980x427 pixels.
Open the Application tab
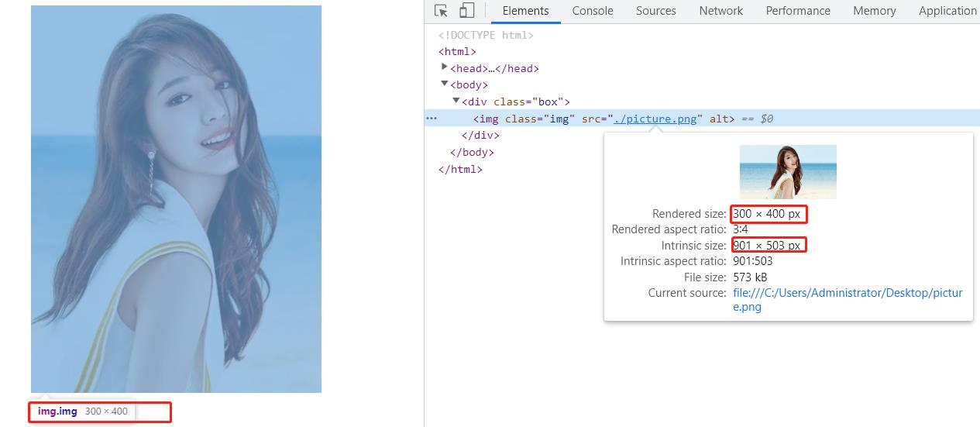click(x=947, y=11)
